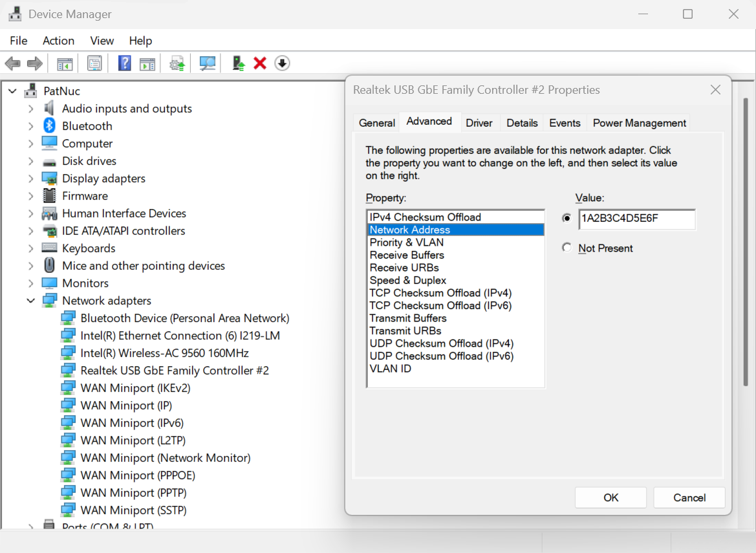Click the Back navigation arrow in toolbar
This screenshot has width=756, height=553.
point(12,63)
